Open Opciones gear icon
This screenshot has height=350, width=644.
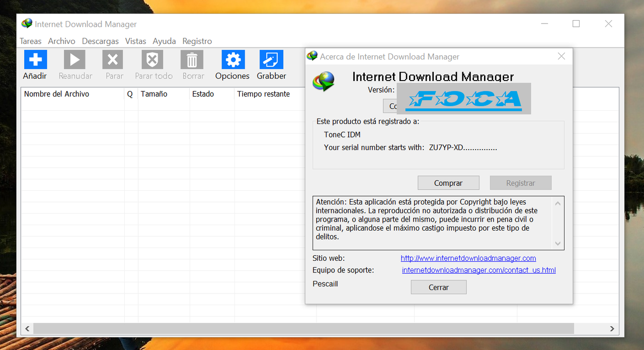pyautogui.click(x=233, y=59)
